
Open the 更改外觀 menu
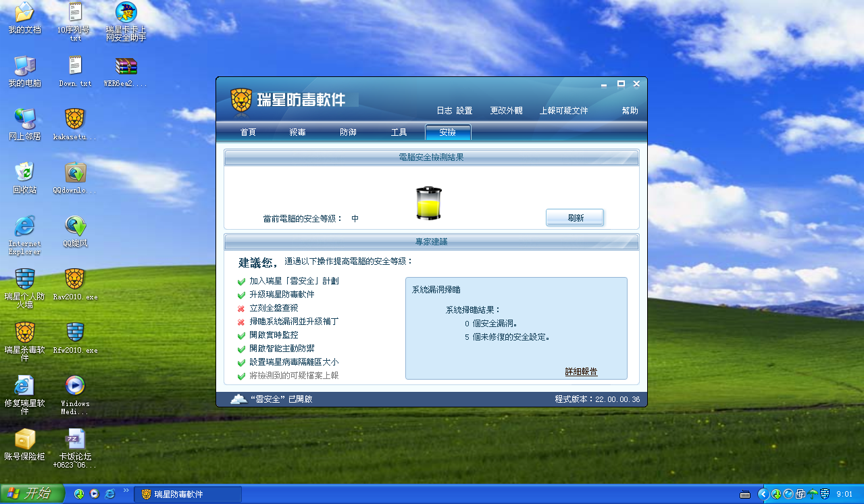pyautogui.click(x=506, y=111)
